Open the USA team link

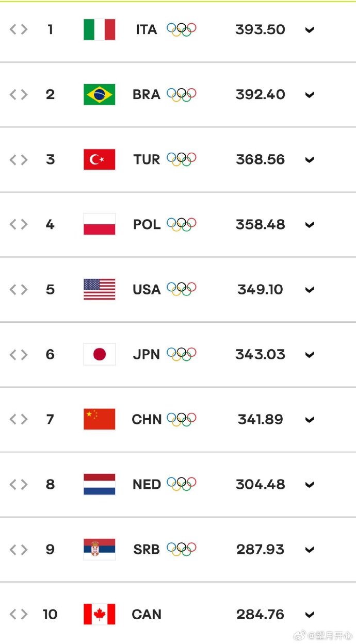coord(147,289)
